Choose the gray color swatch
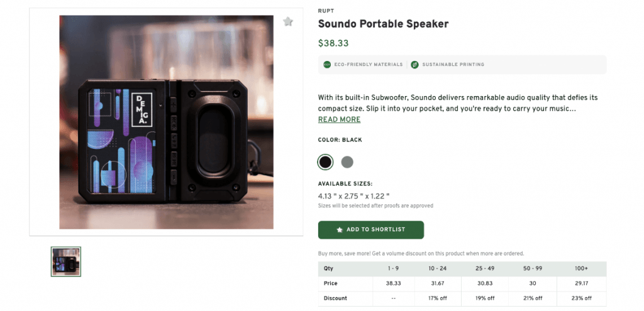This screenshot has height=311, width=644. point(347,162)
